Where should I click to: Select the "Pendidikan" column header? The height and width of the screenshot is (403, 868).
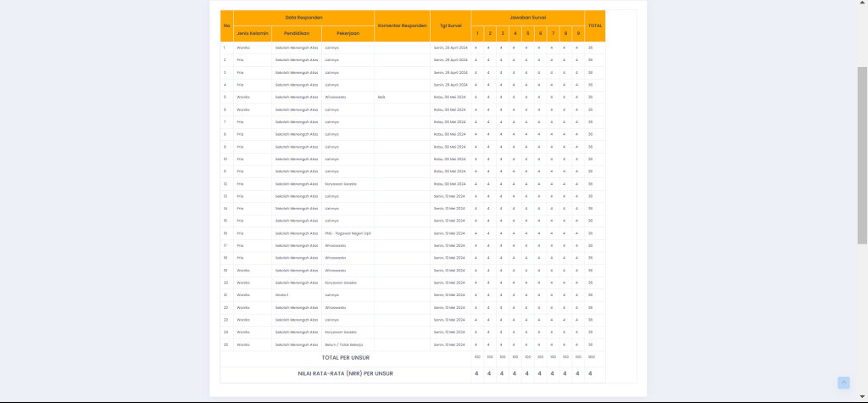(x=297, y=33)
